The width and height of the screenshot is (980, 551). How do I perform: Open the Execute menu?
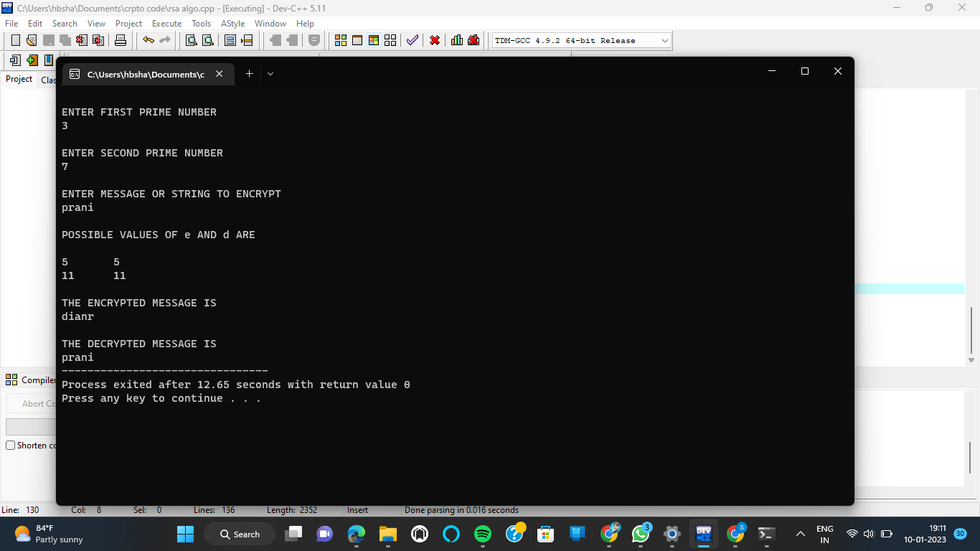coord(166,23)
